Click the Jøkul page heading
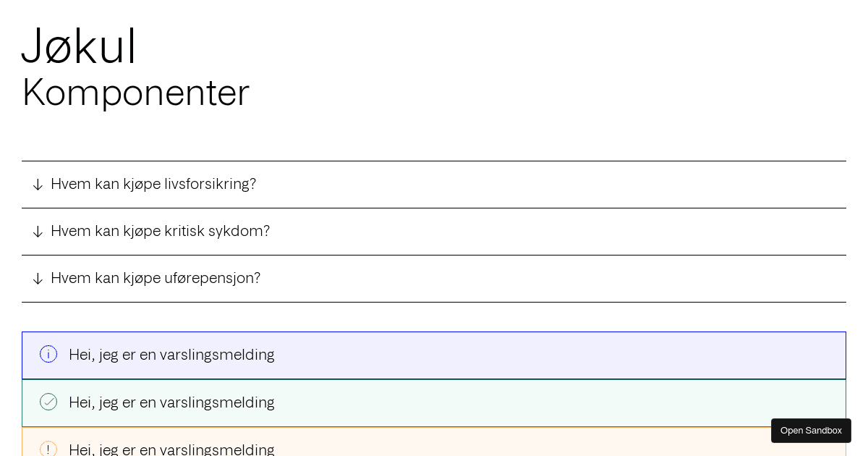Viewport: 868px width, 456px height. 79,46
